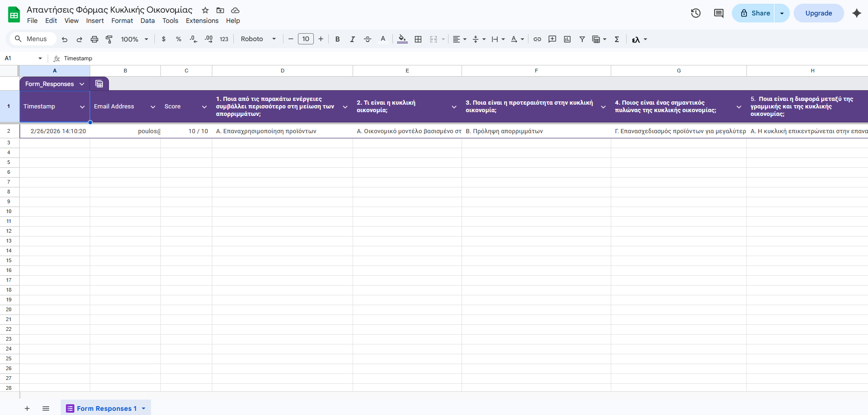Click the font size field
Image resolution: width=868 pixels, height=415 pixels.
[x=306, y=39]
